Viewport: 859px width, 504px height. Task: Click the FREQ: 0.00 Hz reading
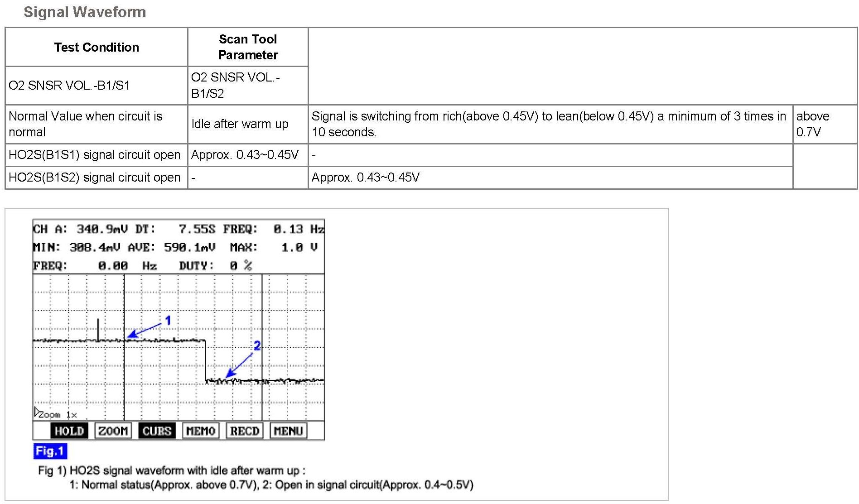95,266
